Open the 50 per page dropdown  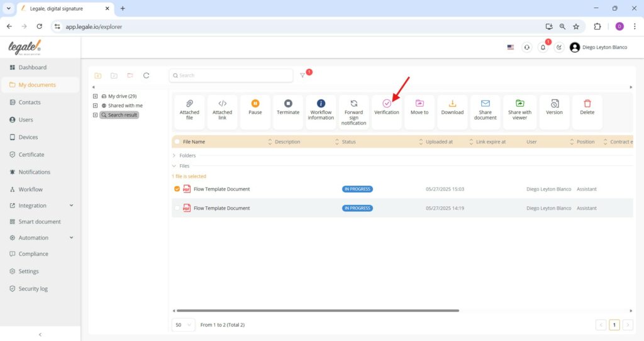pyautogui.click(x=183, y=325)
